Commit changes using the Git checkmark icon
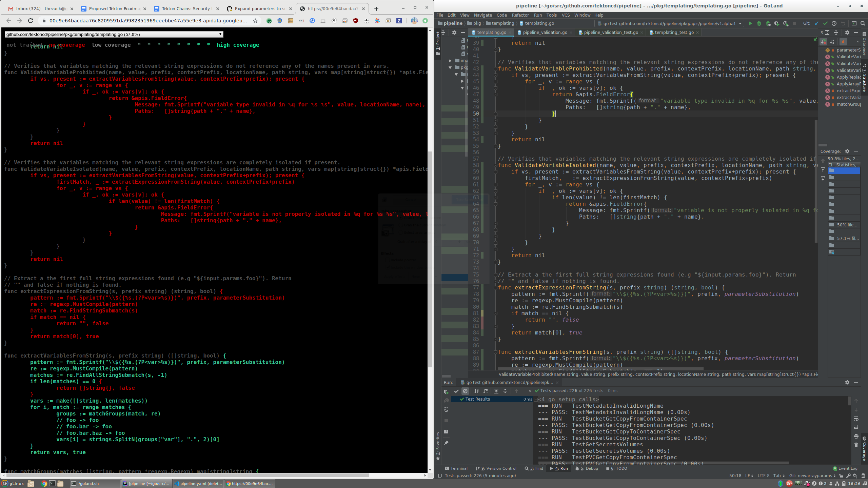Image resolution: width=868 pixels, height=488 pixels. [x=825, y=23]
